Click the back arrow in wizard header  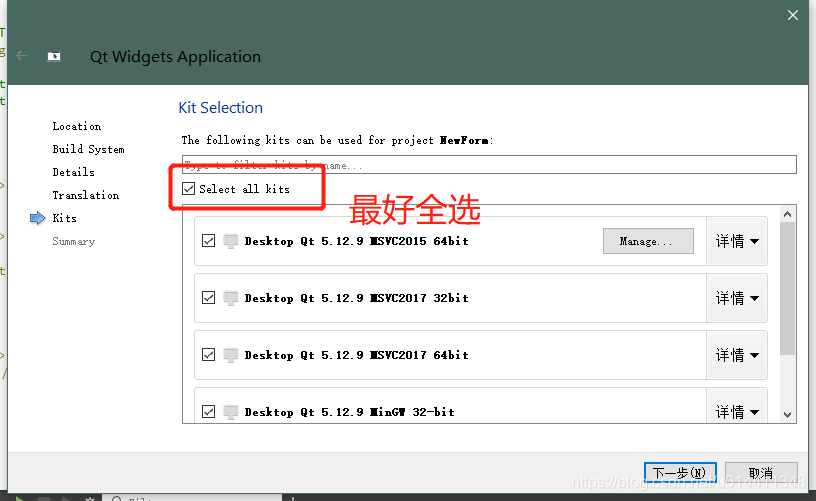[22, 56]
